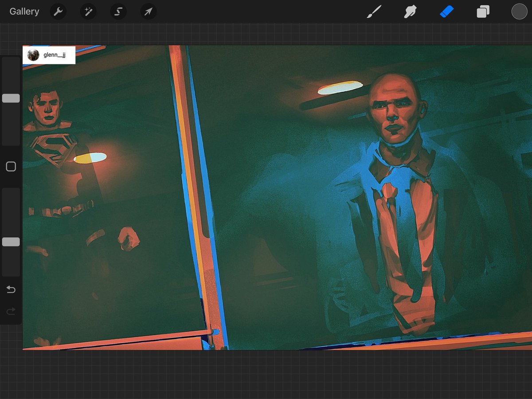This screenshot has width=532, height=399.
Task: Undo the last action
Action: pos(11,289)
